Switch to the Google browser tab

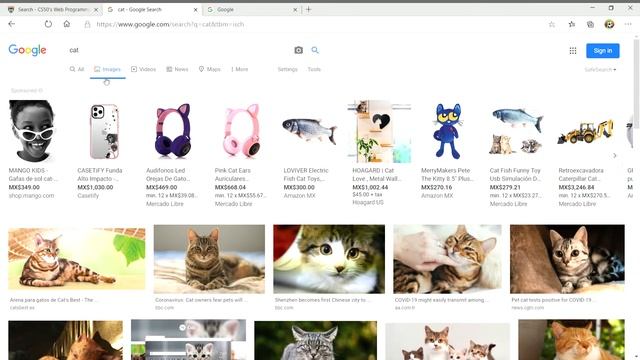(x=251, y=9)
